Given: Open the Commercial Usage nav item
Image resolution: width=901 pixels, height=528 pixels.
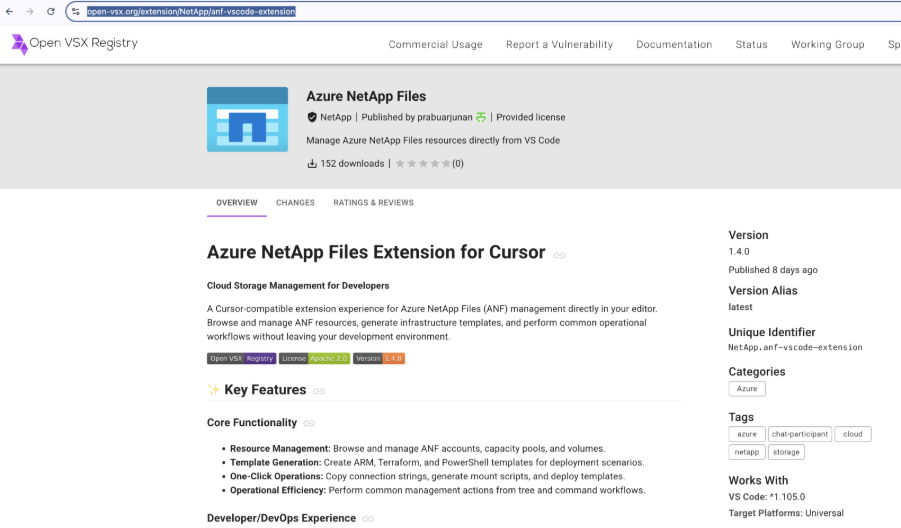Looking at the screenshot, I should tap(436, 44).
